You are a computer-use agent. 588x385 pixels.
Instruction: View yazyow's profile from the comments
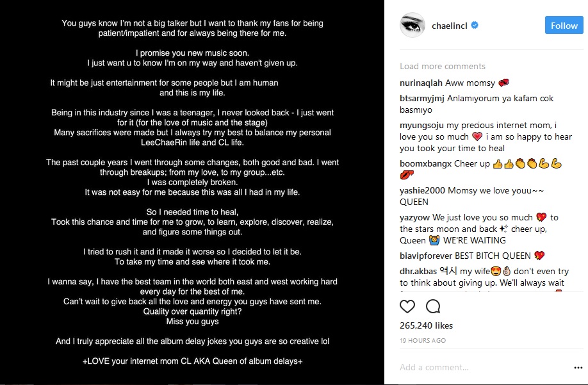tap(414, 218)
